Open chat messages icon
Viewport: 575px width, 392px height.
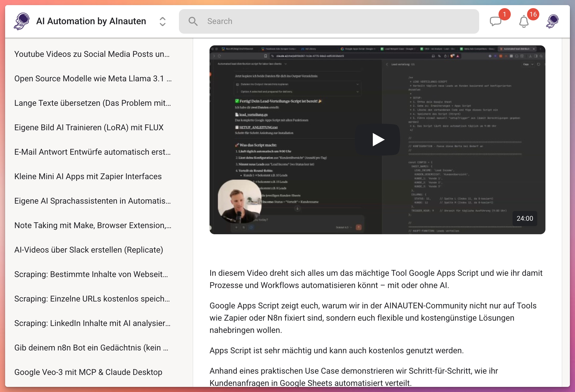point(496,21)
